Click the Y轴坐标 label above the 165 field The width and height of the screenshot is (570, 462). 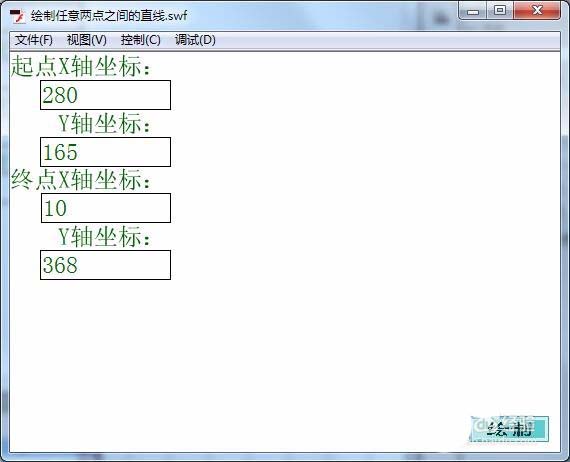click(104, 123)
